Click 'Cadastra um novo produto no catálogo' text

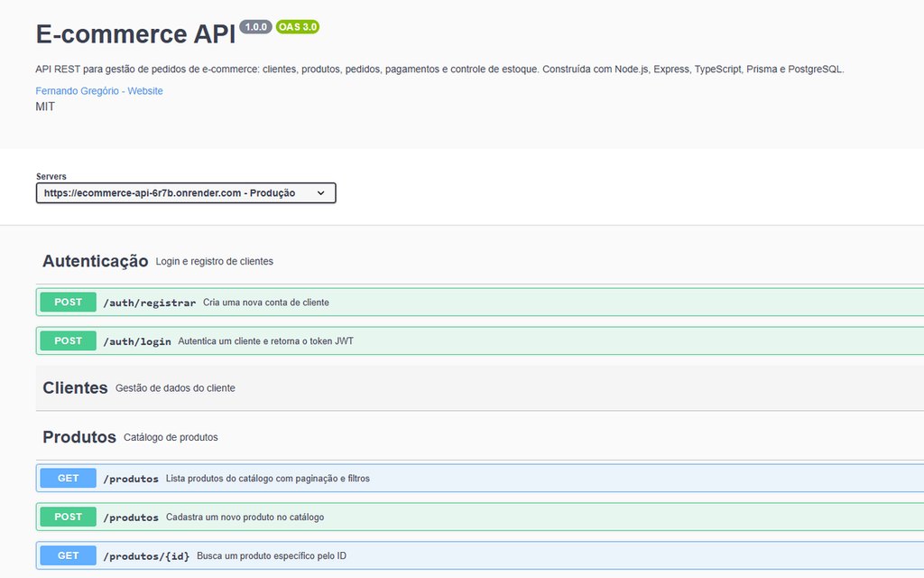(x=245, y=517)
